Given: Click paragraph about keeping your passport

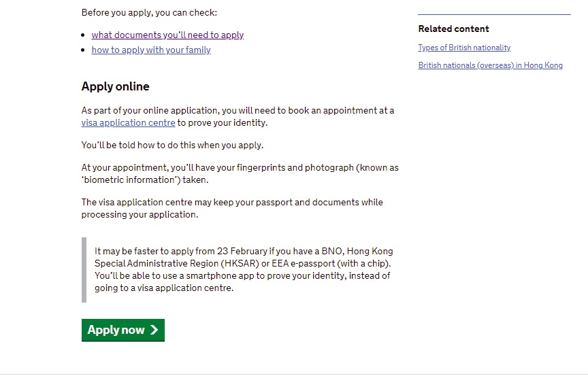Looking at the screenshot, I should pos(232,208).
